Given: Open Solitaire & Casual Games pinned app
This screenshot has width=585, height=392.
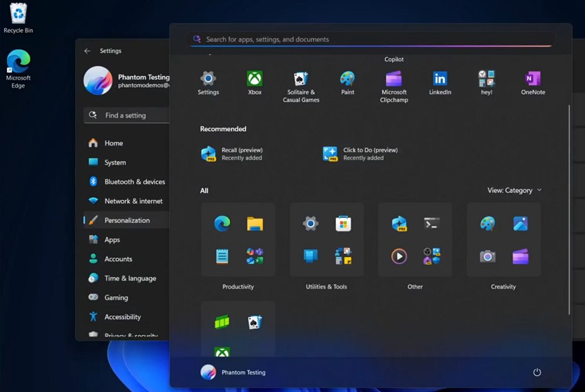Looking at the screenshot, I should point(301,87).
